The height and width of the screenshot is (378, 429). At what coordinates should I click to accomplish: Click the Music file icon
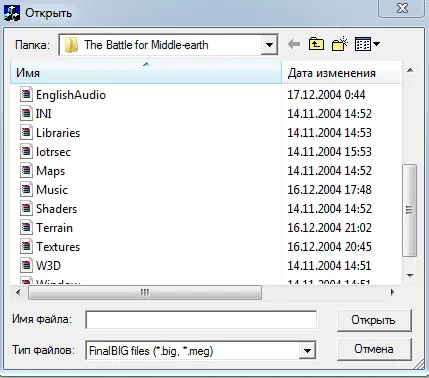tap(27, 189)
